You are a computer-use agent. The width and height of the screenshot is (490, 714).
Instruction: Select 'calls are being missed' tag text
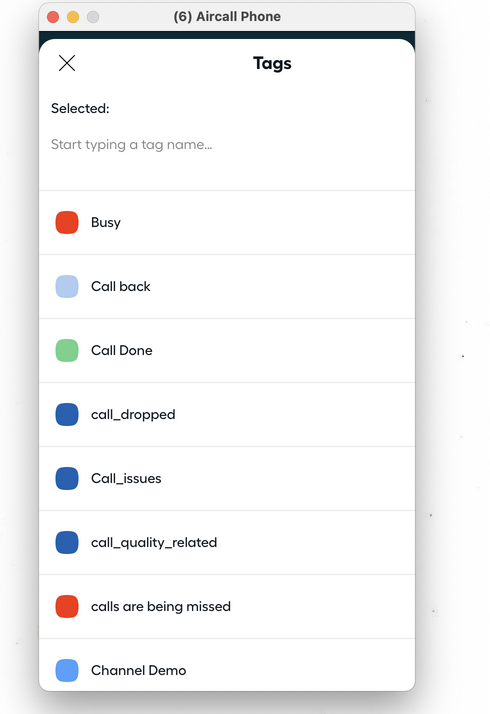click(x=161, y=607)
